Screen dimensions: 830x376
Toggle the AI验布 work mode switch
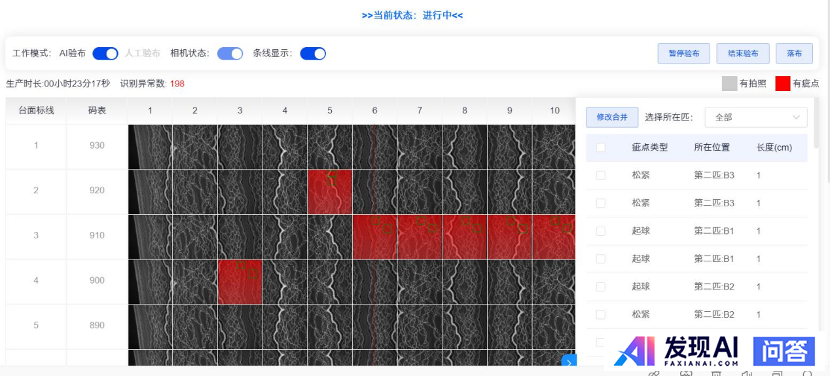point(105,53)
